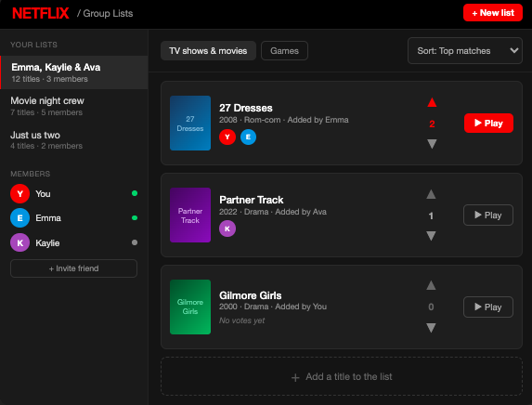Select the TV shows & movies tab
Screen dimensions: 532x405
coord(208,50)
